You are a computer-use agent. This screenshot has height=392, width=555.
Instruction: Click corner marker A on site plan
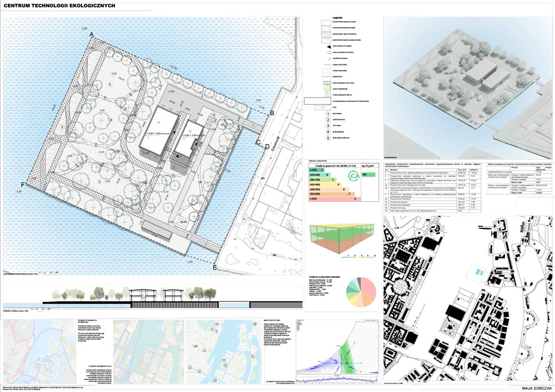[x=92, y=34]
